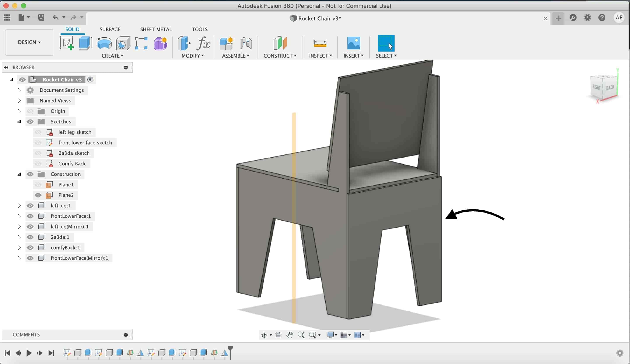
Task: Click the New Component assemble icon
Action: click(226, 43)
